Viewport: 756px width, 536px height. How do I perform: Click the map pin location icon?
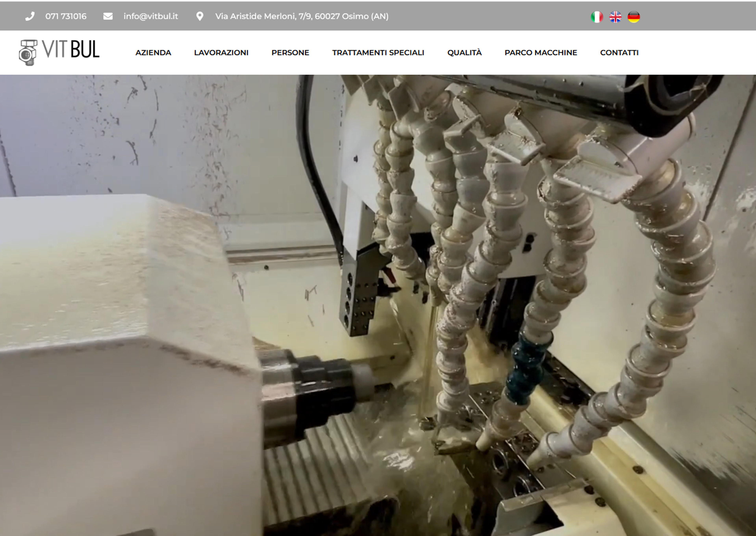click(200, 16)
